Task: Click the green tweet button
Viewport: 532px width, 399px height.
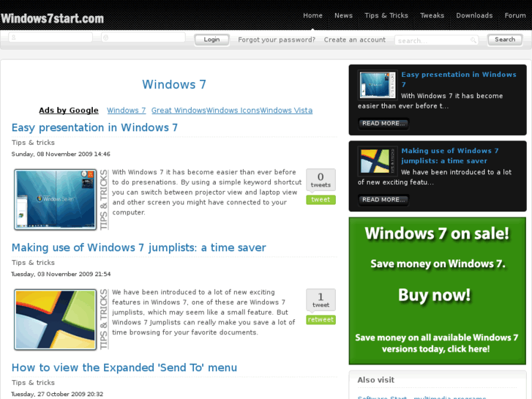Action: coord(321,200)
